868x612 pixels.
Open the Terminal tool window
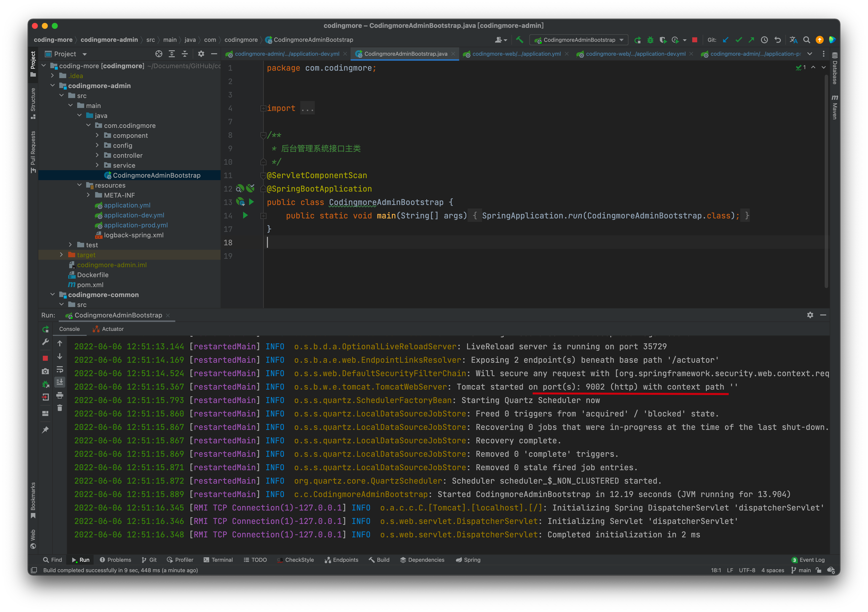pos(218,560)
